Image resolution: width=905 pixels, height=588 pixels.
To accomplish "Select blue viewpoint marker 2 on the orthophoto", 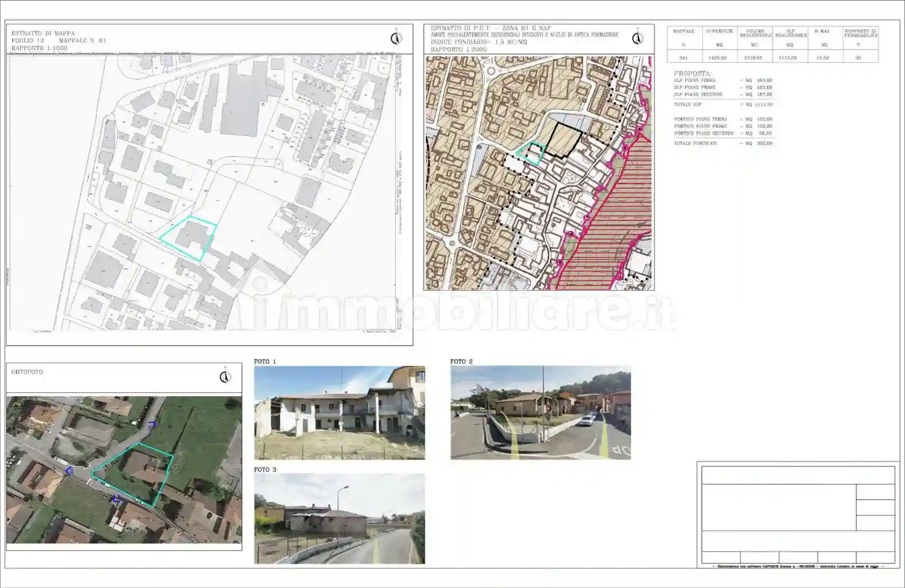I will pos(69,471).
